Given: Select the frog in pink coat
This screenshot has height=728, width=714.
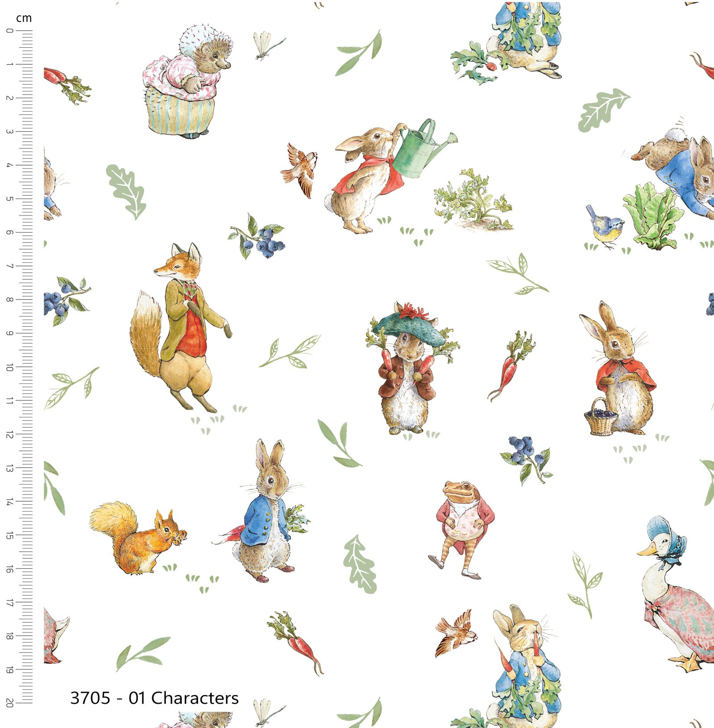Looking at the screenshot, I should click(x=462, y=529).
